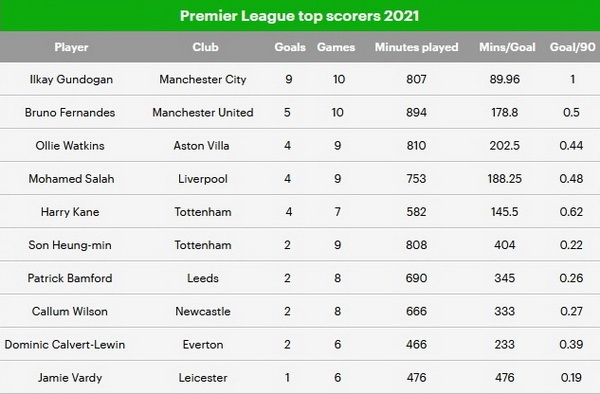
Task: Click Bruno Fernandes in the player column
Action: pyautogui.click(x=70, y=112)
